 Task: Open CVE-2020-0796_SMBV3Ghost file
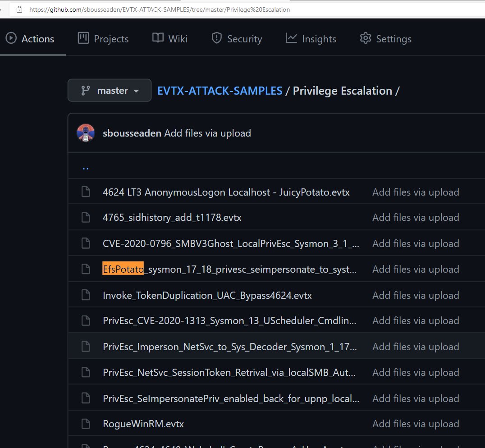coord(231,243)
